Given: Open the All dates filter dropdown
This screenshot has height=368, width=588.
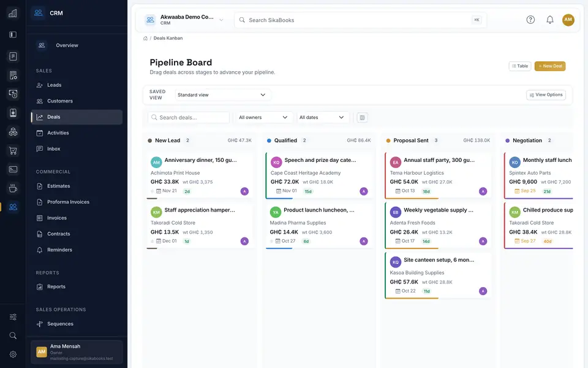Looking at the screenshot, I should click(x=322, y=118).
